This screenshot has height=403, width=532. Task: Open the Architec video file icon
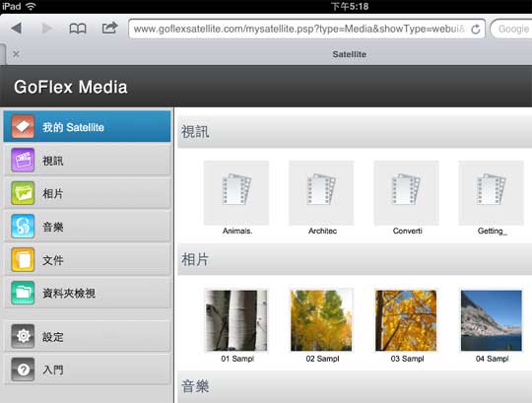[321, 193]
